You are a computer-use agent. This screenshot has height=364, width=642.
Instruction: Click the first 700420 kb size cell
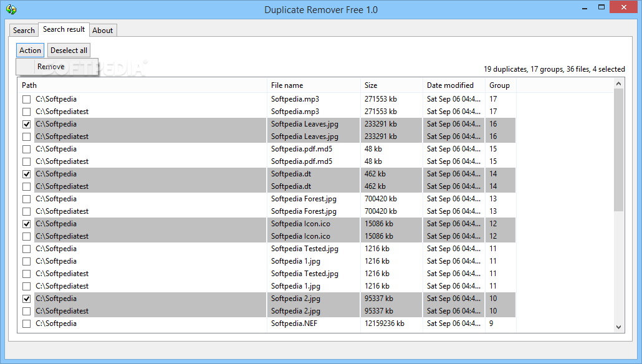point(381,199)
